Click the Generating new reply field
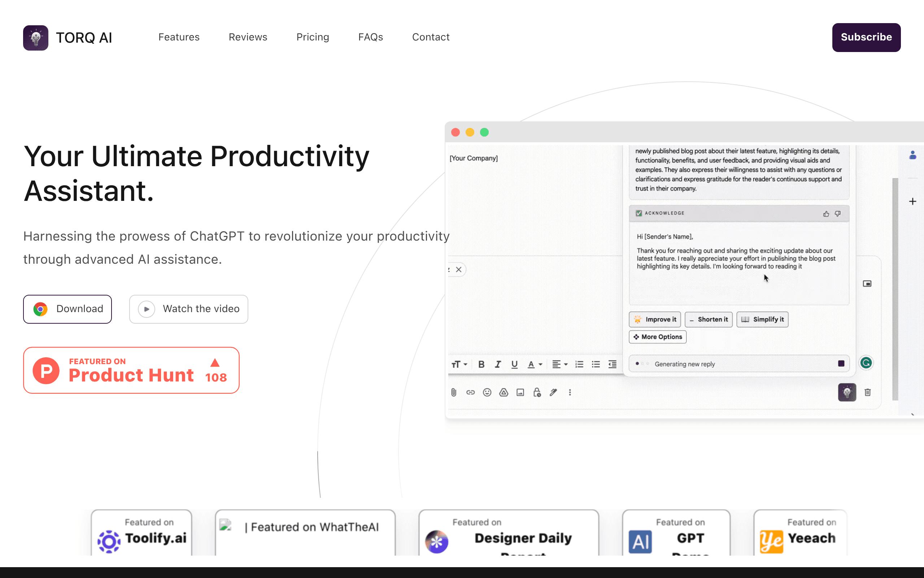The width and height of the screenshot is (924, 578). point(739,363)
